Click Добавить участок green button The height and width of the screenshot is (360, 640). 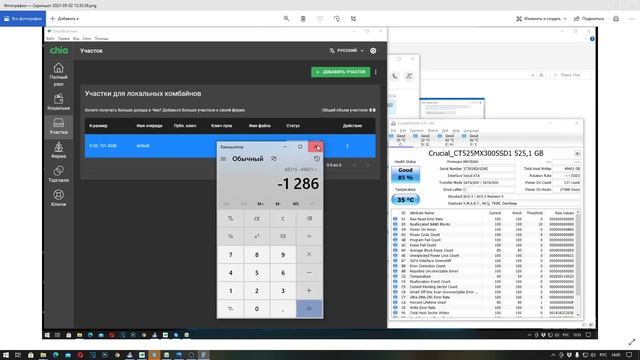[x=340, y=72]
